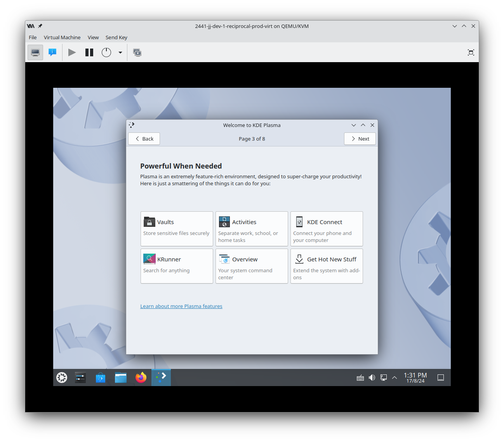Open the Vaults feature card
Screen dimensions: 504x442
coord(177,229)
